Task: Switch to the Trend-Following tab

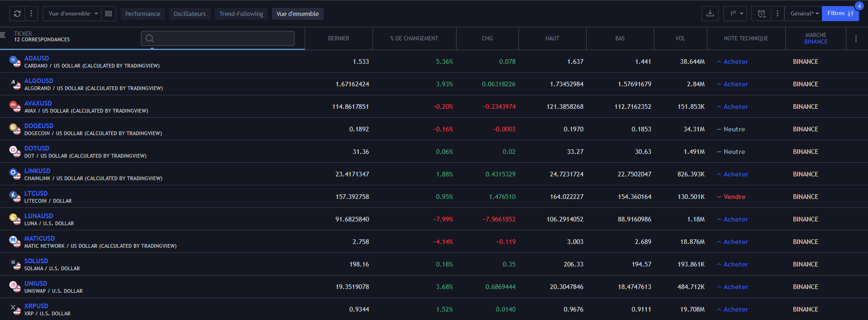Action: pyautogui.click(x=241, y=14)
